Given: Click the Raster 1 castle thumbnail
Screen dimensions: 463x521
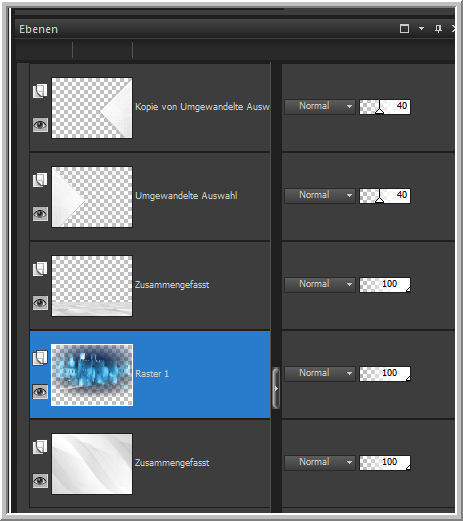Looking at the screenshot, I should click(x=92, y=375).
